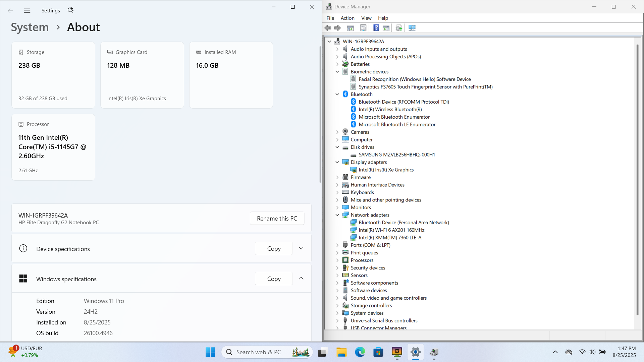Viewport: 644px width, 362px height.
Task: Select Intel(R) Iris(R) Xe Graphics device
Action: pos(386,170)
